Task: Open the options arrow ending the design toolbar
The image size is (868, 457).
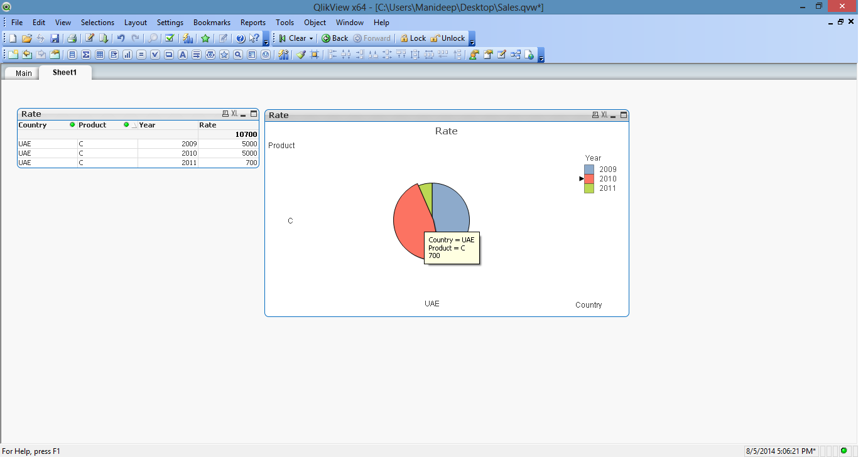Action: click(541, 55)
